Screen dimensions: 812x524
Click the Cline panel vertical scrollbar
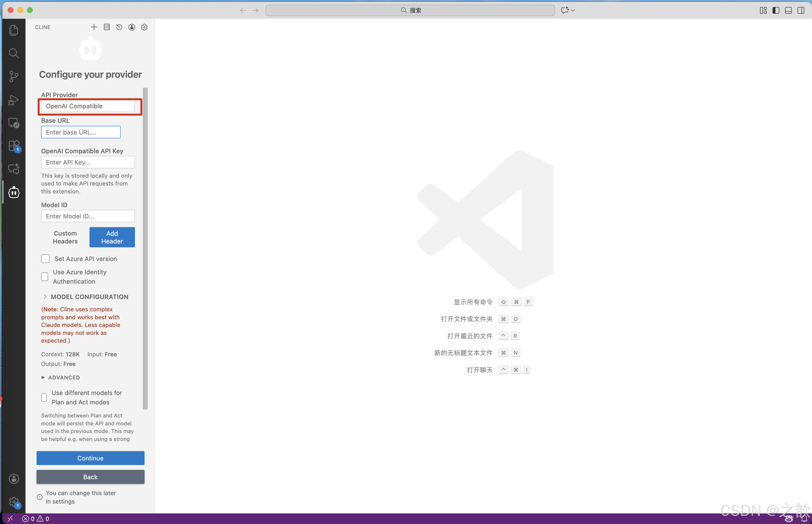(x=145, y=248)
